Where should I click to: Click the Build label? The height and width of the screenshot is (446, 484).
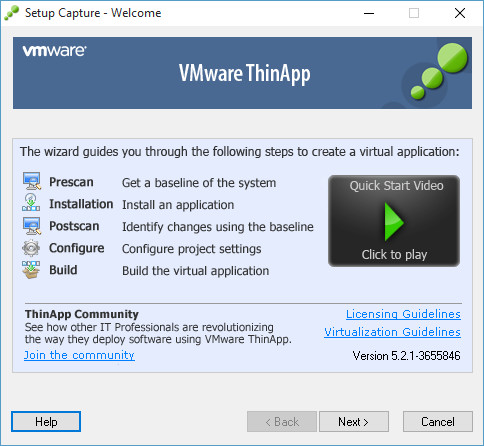point(63,270)
